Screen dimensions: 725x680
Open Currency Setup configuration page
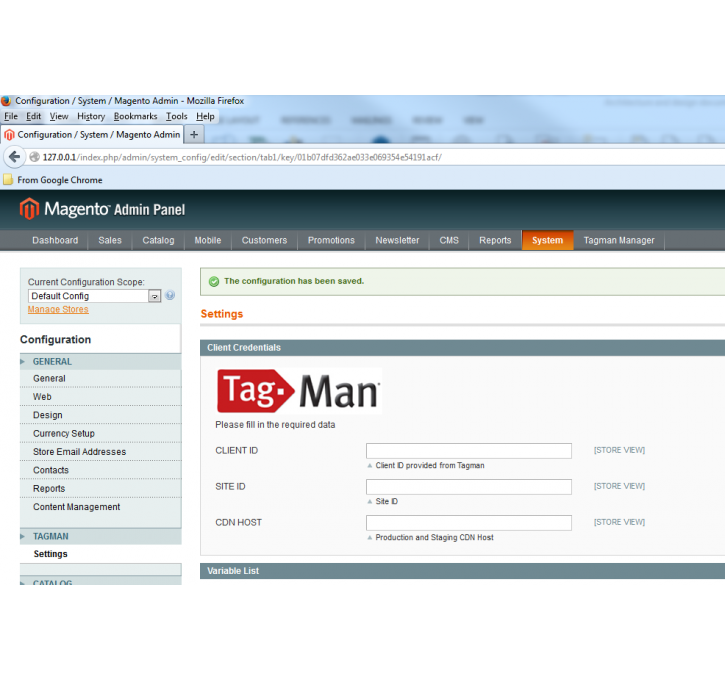pyautogui.click(x=100, y=433)
